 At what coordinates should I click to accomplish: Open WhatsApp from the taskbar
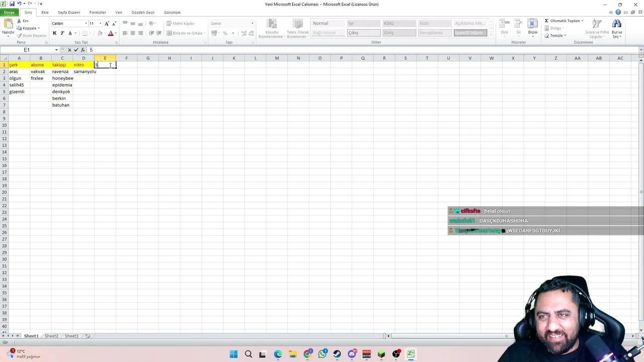323,354
